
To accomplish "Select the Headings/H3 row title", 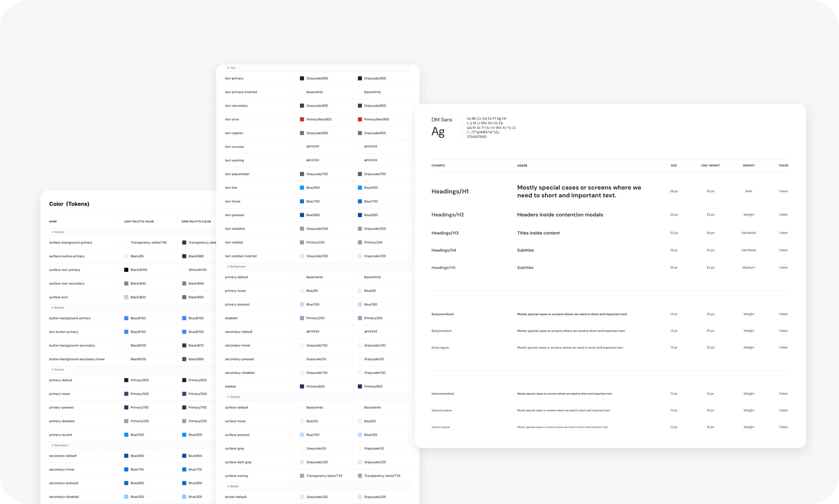I will (445, 233).
